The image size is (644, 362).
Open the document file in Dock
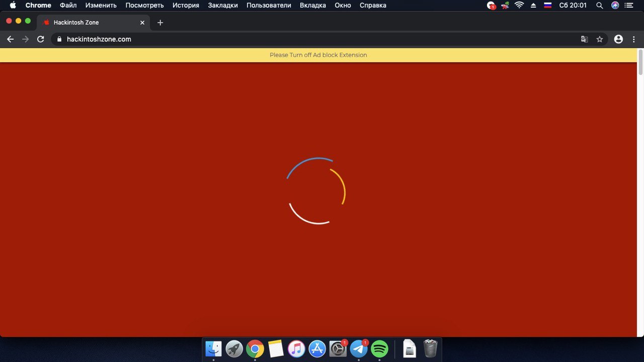[x=410, y=348]
